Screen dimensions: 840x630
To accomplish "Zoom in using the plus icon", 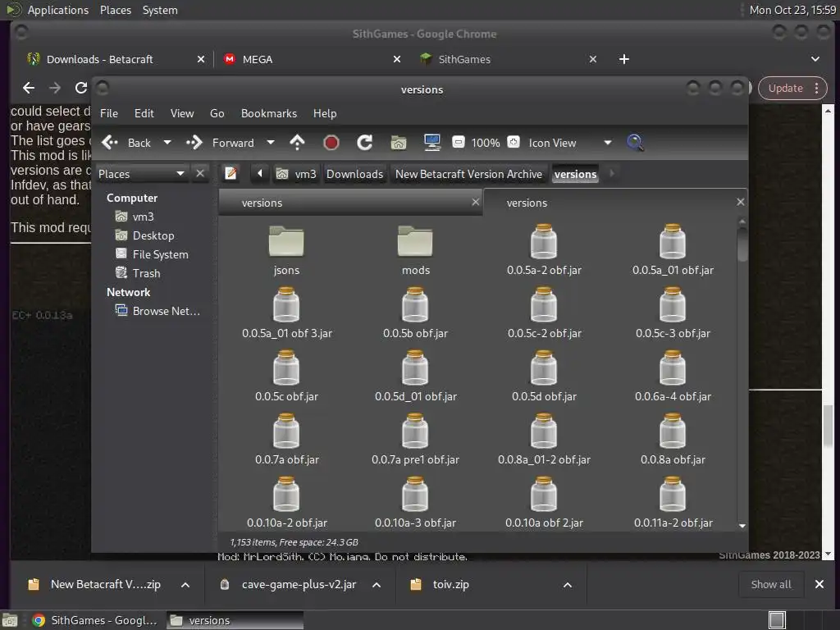I will (x=514, y=143).
